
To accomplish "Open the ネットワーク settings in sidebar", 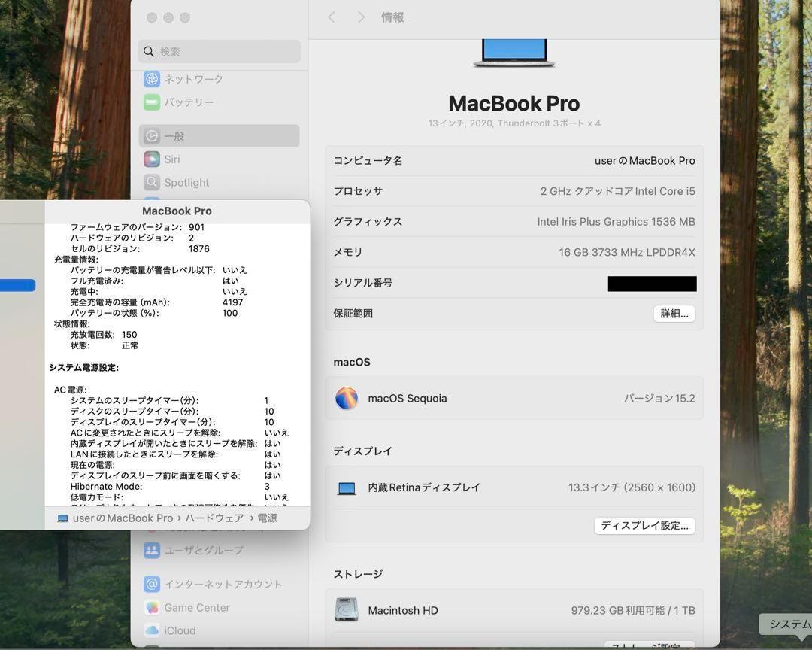I will coord(183,79).
